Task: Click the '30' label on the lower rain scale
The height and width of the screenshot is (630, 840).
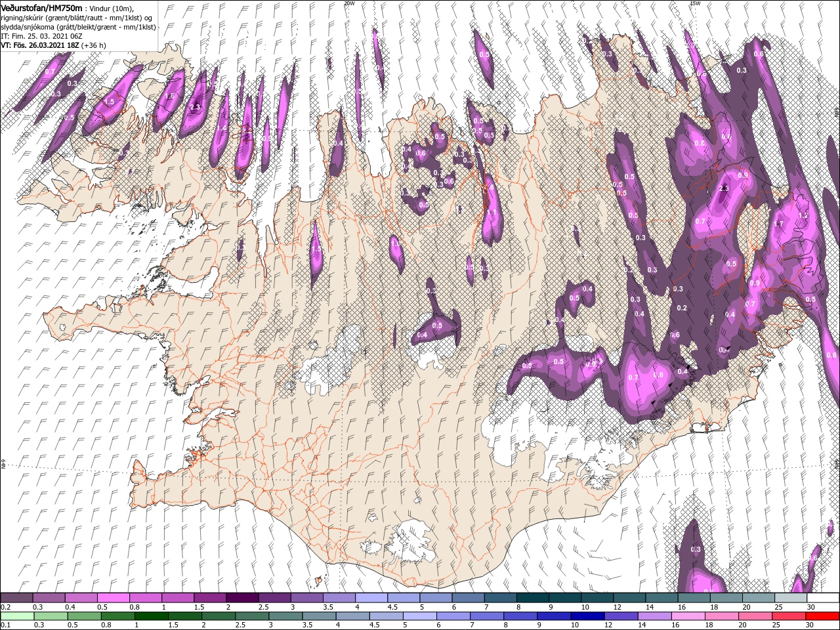Action: (811, 625)
